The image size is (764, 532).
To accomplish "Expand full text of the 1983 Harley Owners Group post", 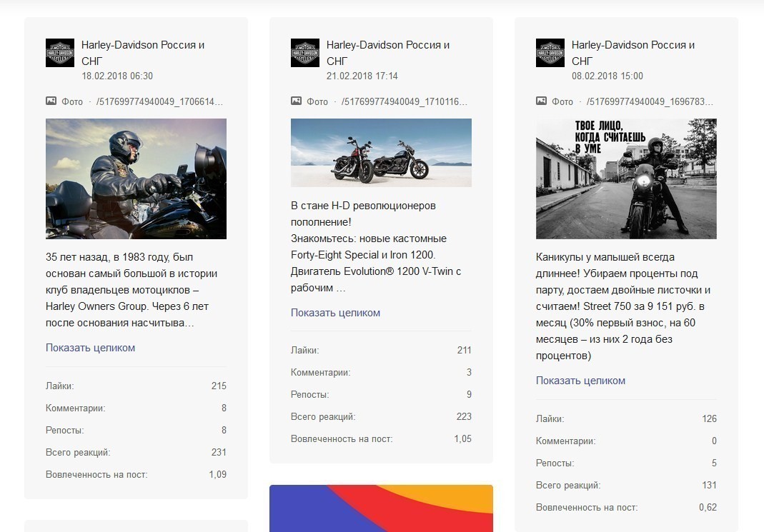I will pyautogui.click(x=90, y=348).
